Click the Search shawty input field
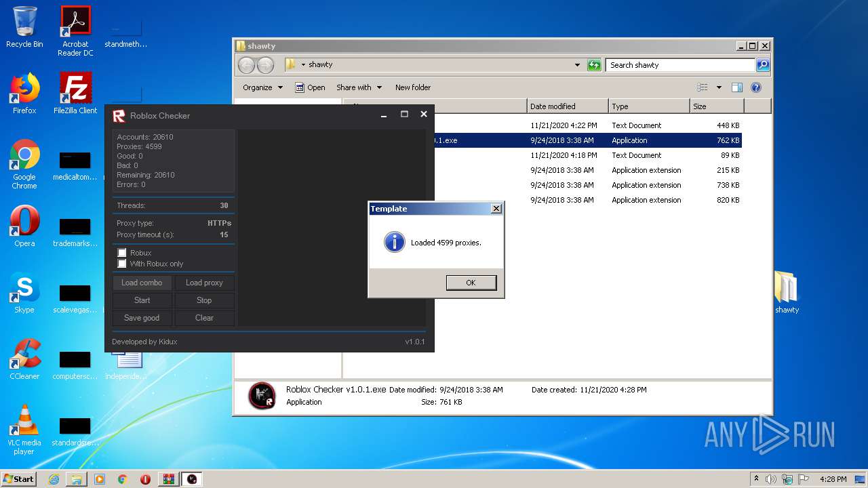868x488 pixels. click(x=680, y=65)
